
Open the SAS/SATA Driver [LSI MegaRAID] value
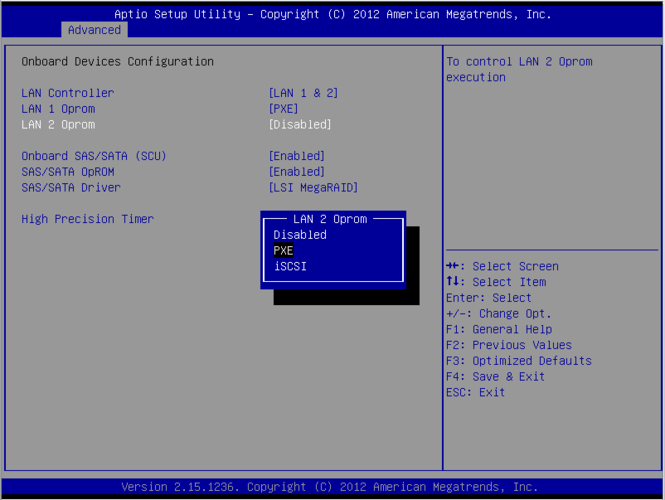[313, 188]
